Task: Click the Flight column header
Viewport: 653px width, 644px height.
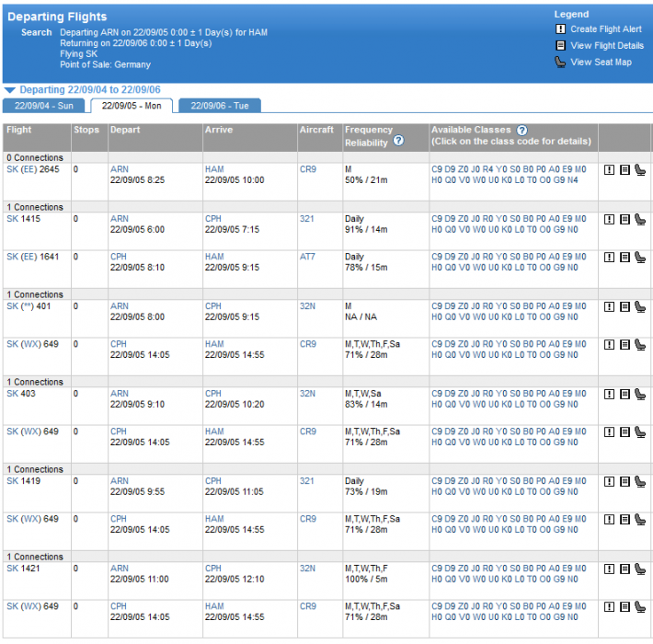Action: [19, 131]
